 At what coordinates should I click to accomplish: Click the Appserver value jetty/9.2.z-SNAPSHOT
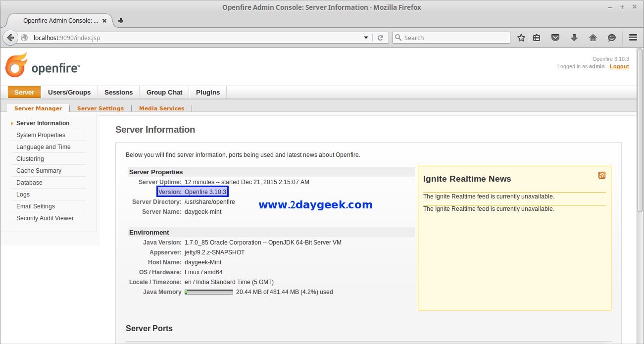(214, 252)
